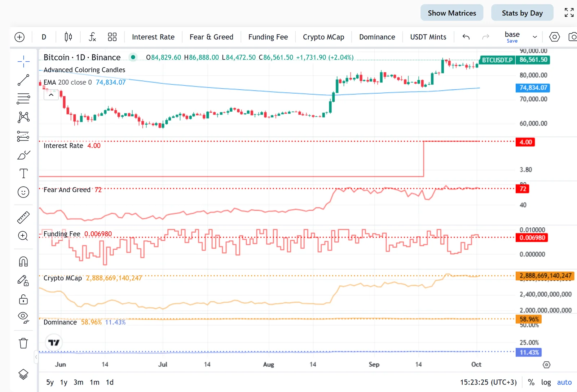
Task: Change the D timeframe interval
Action: [44, 37]
